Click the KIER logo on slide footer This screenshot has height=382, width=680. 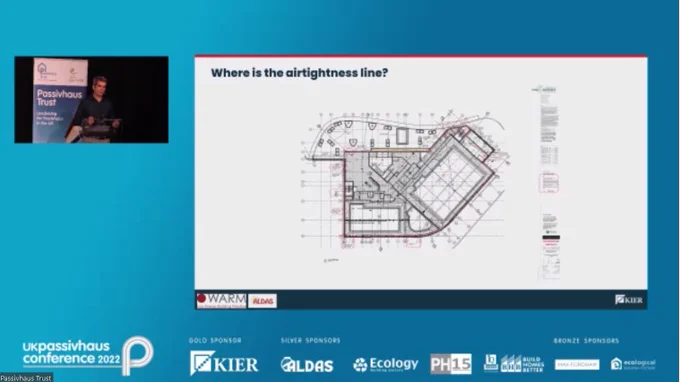click(629, 300)
